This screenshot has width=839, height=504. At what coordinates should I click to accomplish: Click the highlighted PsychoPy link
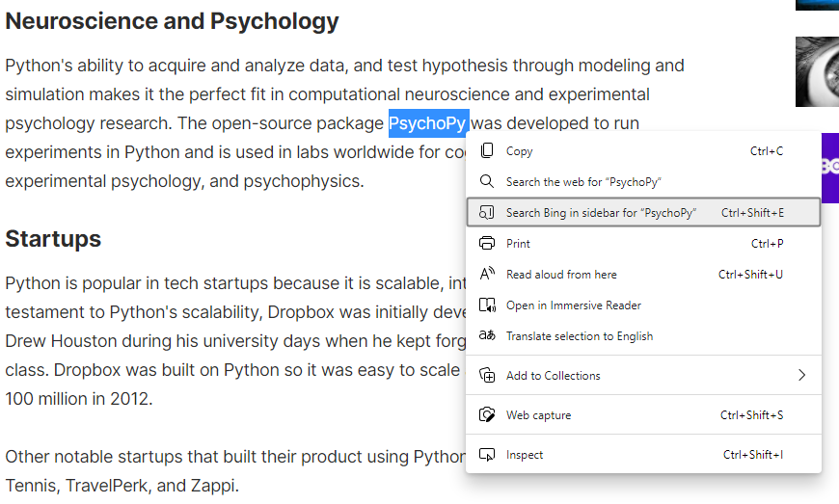click(428, 123)
